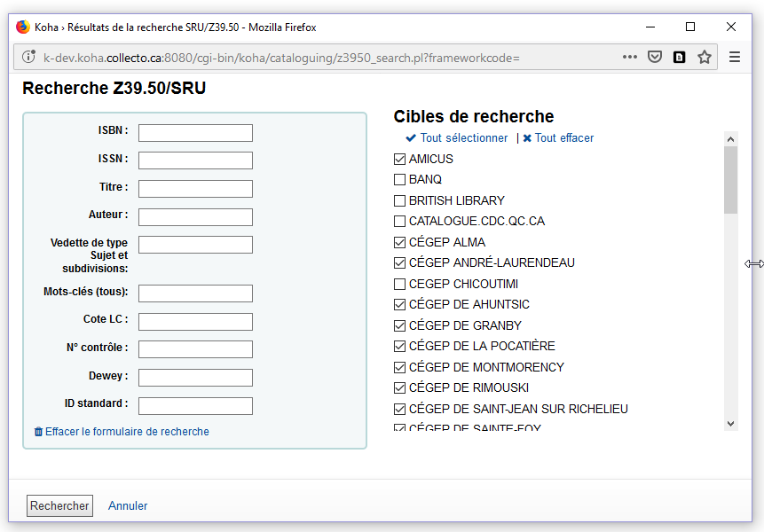Toggle CÉGEP ANDRÉ-LAURENDEAU checkbox
Viewport: 764px width, 532px height.
point(399,262)
